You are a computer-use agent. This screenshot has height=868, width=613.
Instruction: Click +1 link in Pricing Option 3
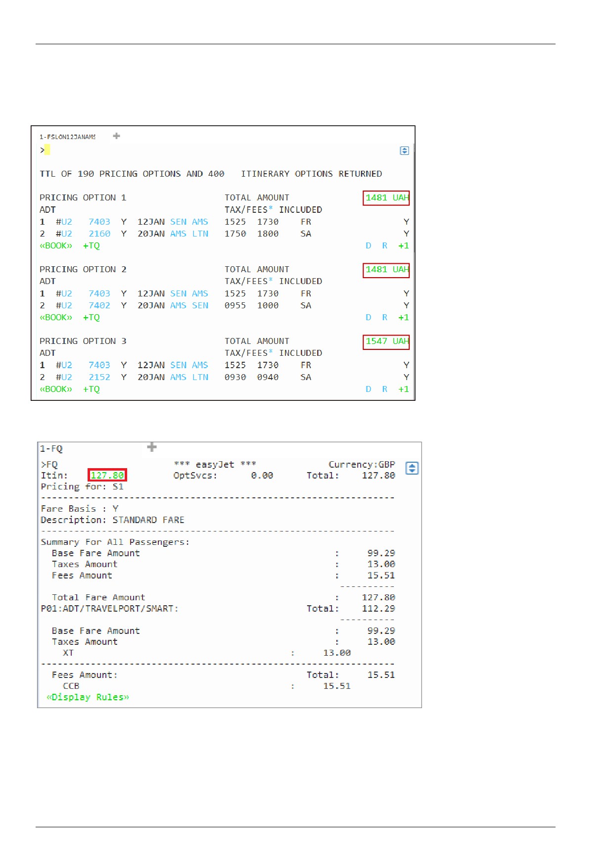point(404,389)
